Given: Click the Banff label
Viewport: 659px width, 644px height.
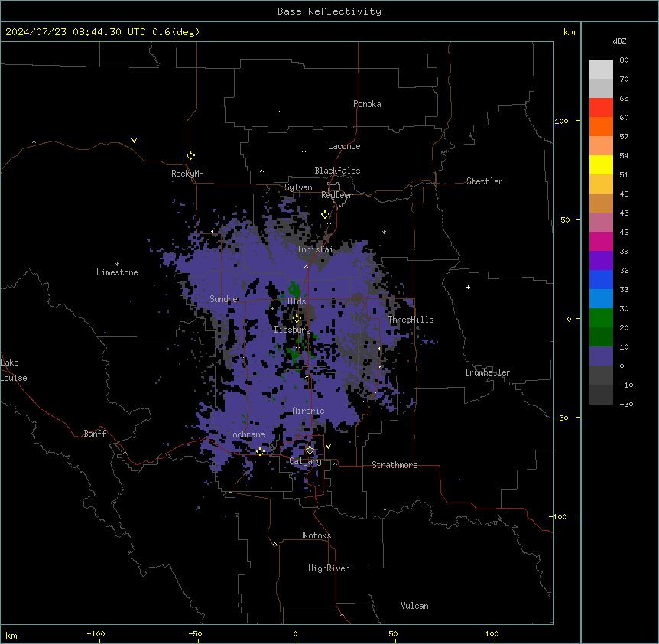Looking at the screenshot, I should pos(95,434).
